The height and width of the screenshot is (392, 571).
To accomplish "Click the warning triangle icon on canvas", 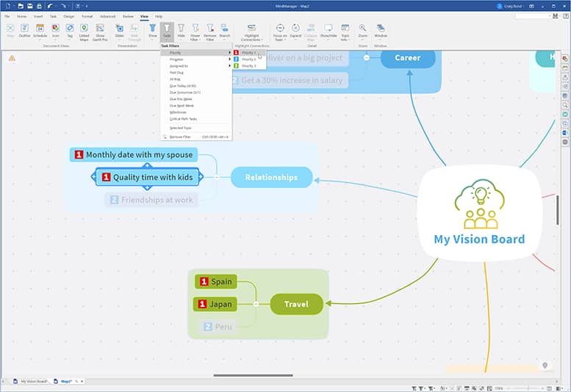I will click(x=12, y=58).
